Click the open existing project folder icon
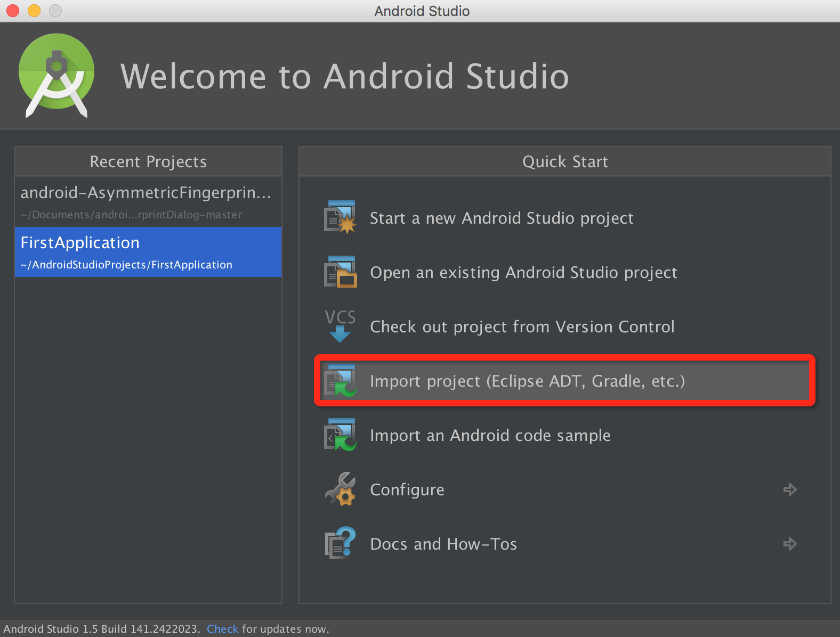The width and height of the screenshot is (840, 637). click(340, 272)
